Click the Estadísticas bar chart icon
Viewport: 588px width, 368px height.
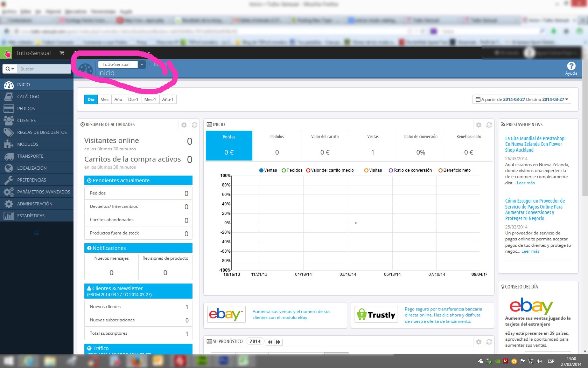(8, 216)
